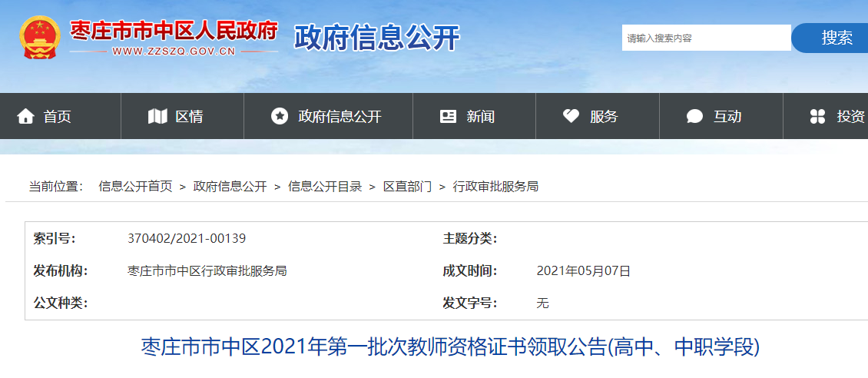Select the 发文字号 value 无
The height and width of the screenshot is (378, 868).
[542, 303]
